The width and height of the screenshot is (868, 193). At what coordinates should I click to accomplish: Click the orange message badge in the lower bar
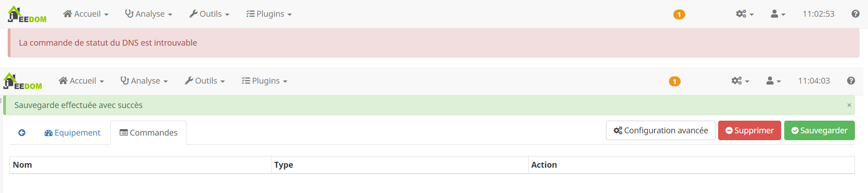(674, 81)
